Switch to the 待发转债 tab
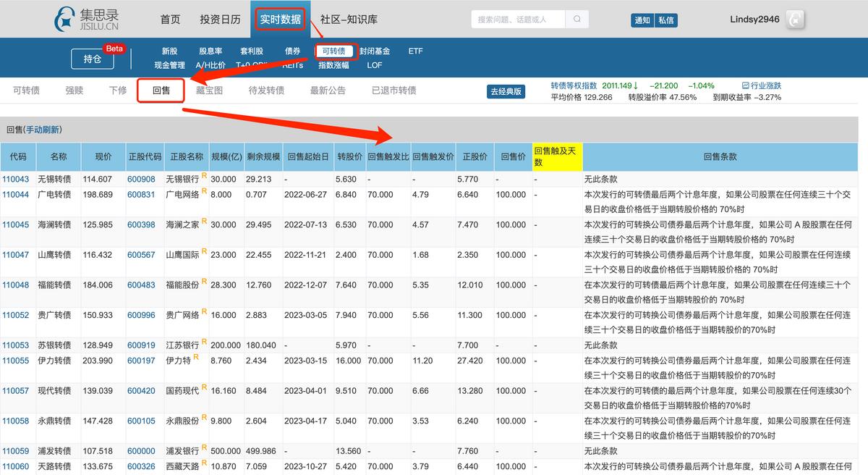 [267, 90]
